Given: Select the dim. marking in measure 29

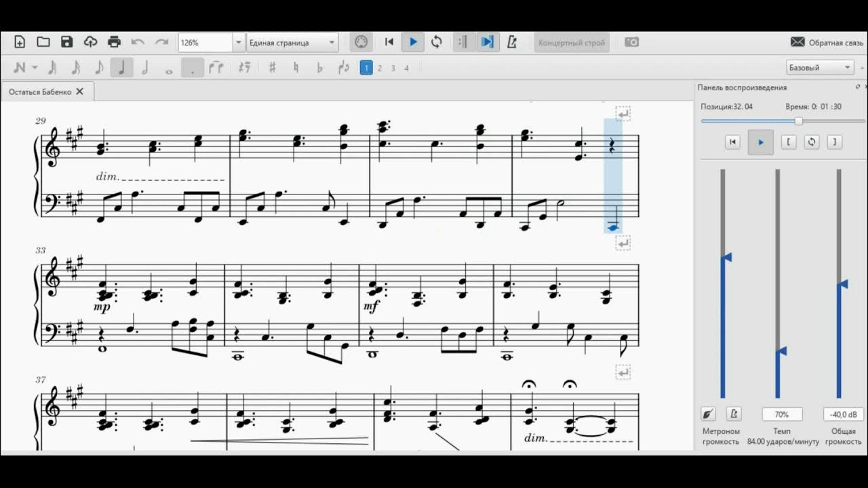Looking at the screenshot, I should click(x=108, y=176).
